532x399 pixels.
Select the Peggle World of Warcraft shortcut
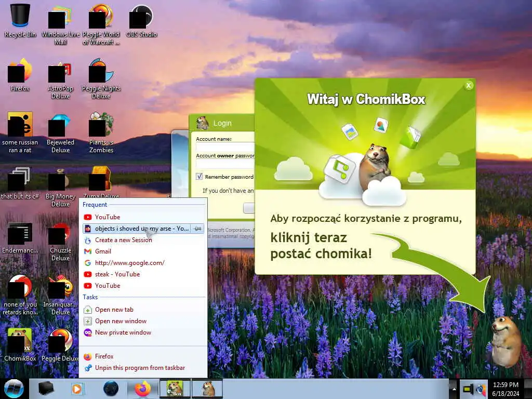coord(101,24)
